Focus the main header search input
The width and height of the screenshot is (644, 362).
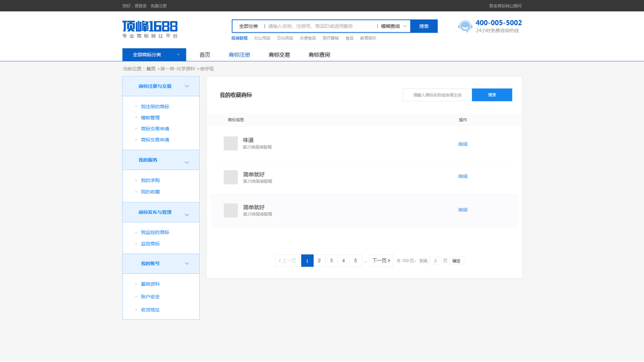point(320,27)
